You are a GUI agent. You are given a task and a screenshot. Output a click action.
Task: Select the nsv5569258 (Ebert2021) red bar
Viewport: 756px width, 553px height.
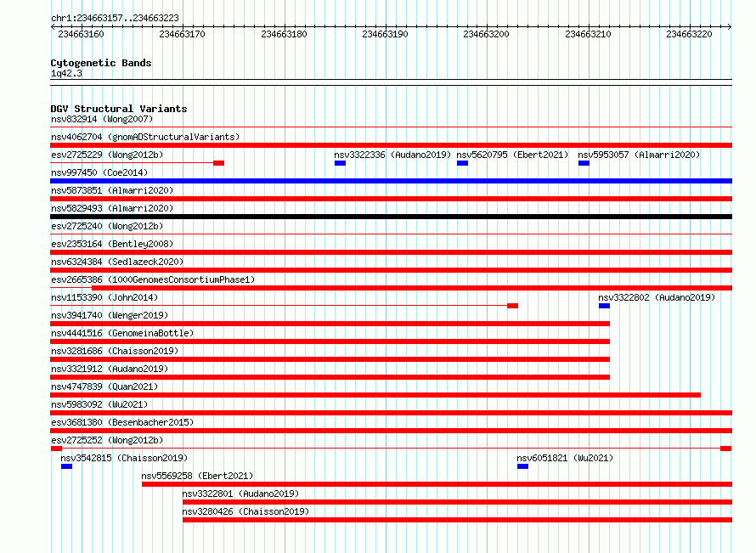click(437, 484)
